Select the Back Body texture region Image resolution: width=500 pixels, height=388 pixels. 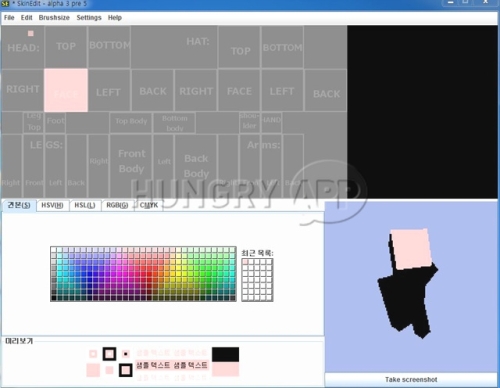(196, 166)
